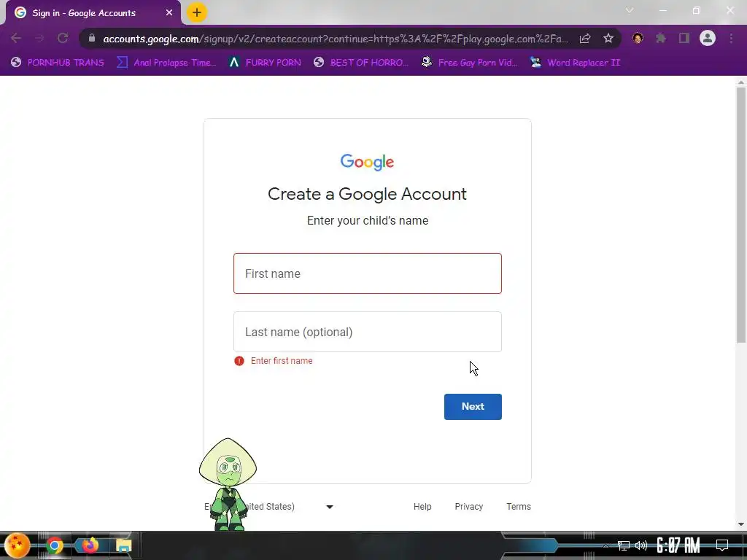
Task: Open File Explorer from the taskbar
Action: (x=123, y=545)
